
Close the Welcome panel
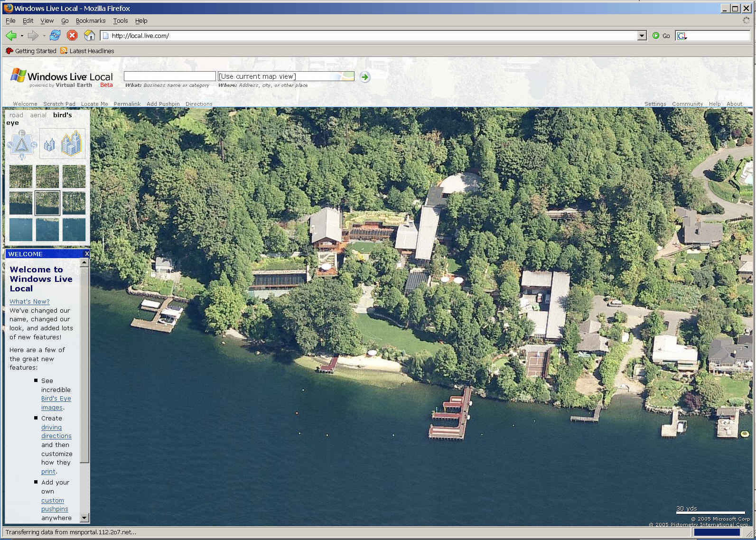click(87, 254)
